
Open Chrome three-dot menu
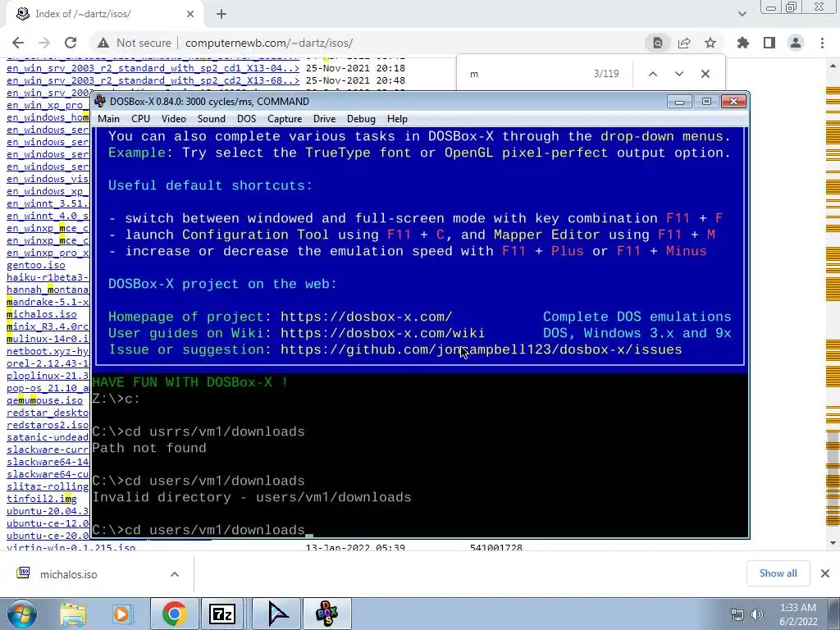pos(822,43)
